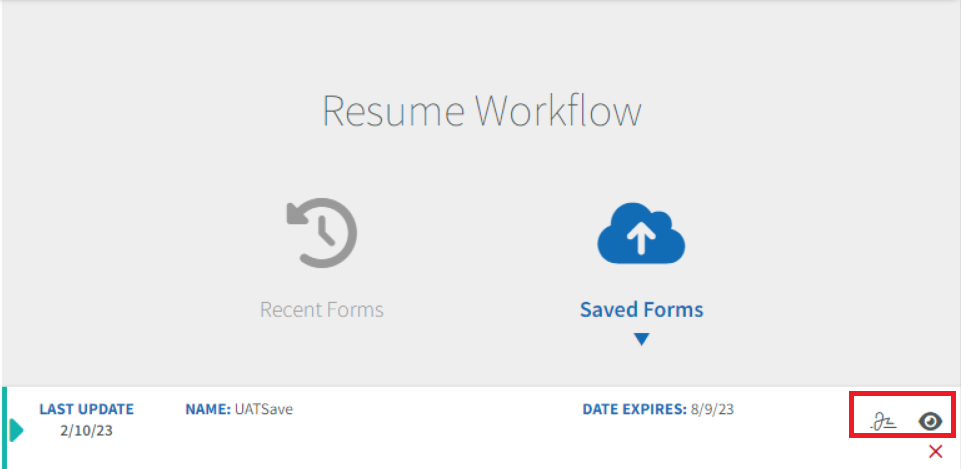
Task: Expand the UATSave row with the teal arrow
Action: 17,430
